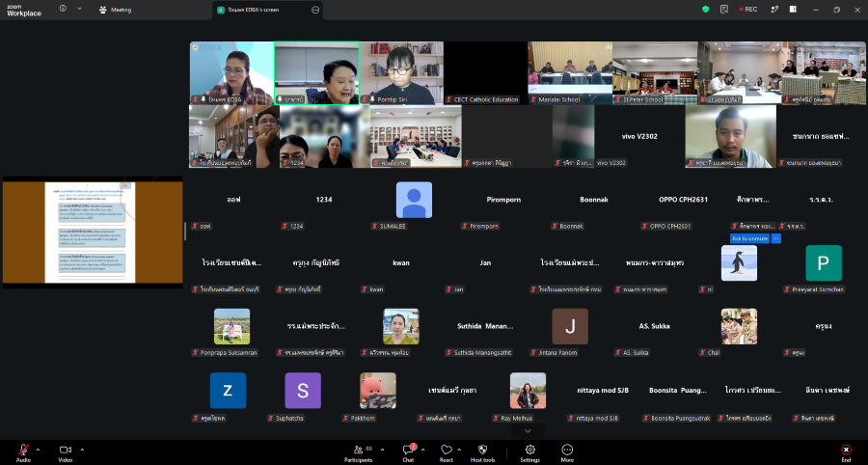The width and height of the screenshot is (868, 465).
Task: Select the EDBA host video tile
Action: click(x=231, y=73)
